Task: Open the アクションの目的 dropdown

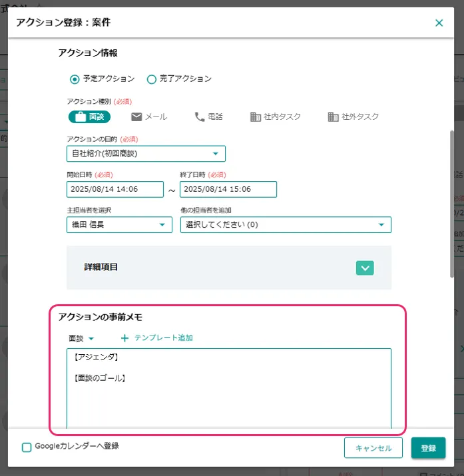Action: (146, 154)
